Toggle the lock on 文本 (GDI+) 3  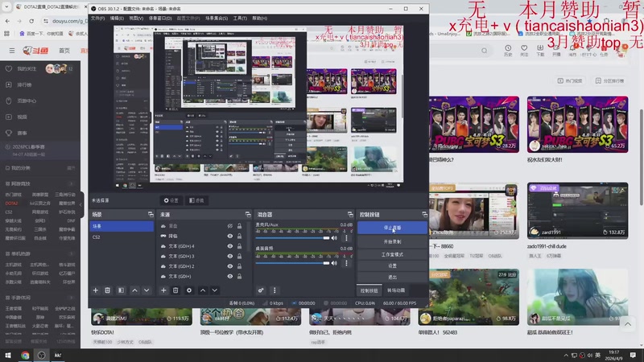coord(239,256)
